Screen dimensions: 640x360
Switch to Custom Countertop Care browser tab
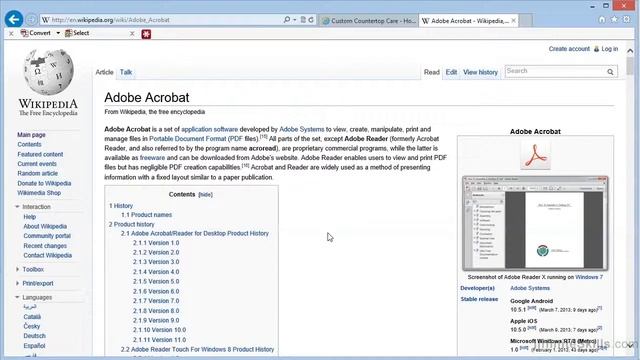coord(369,20)
